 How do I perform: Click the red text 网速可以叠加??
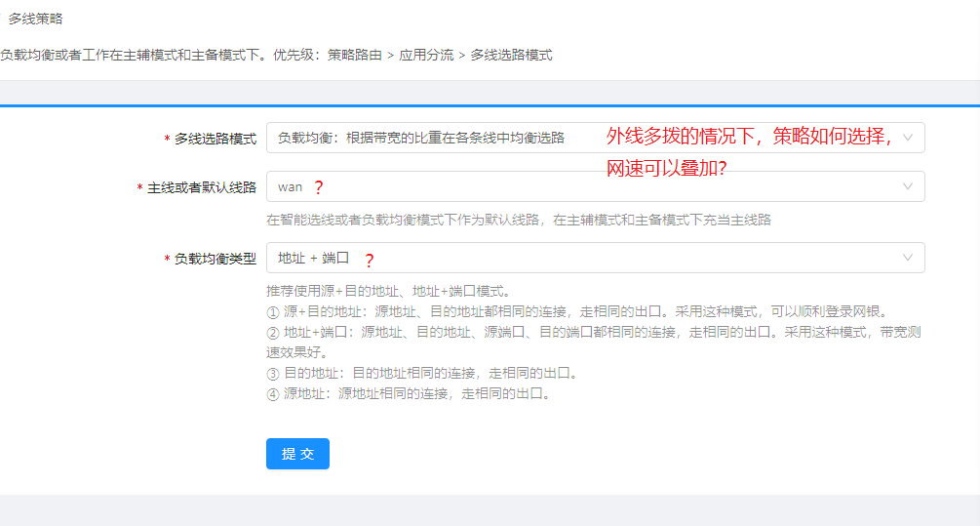click(x=667, y=168)
